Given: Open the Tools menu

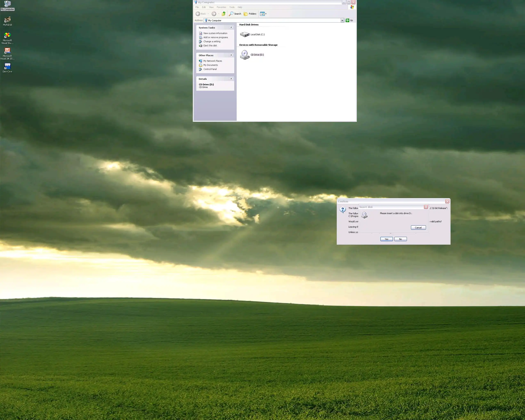Looking at the screenshot, I should [232, 7].
